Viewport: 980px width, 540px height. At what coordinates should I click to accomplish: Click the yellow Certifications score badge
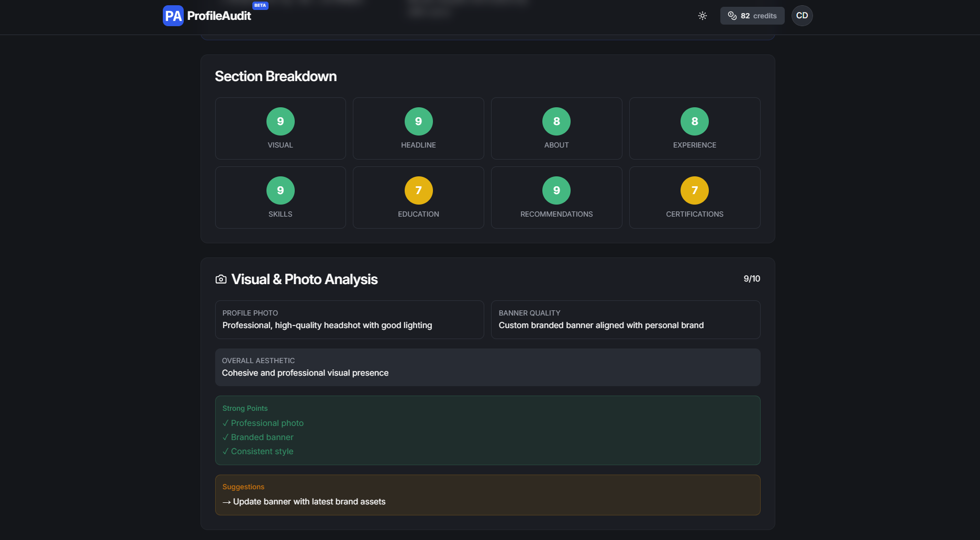695,190
